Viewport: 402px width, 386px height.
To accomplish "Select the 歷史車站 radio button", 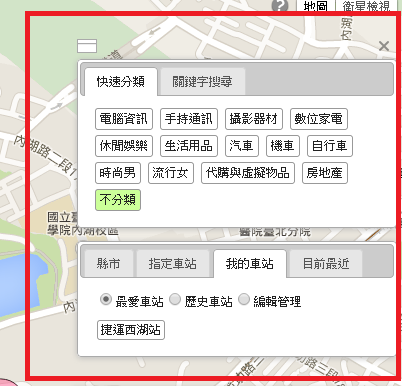I will [175, 299].
